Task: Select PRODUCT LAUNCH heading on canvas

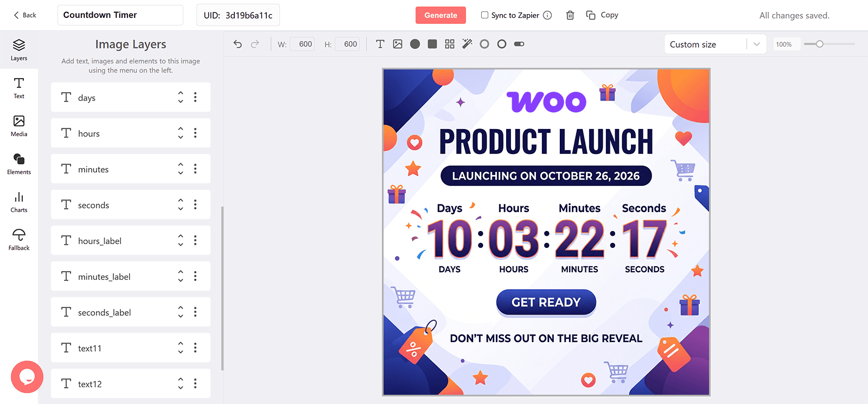Action: coord(546,142)
